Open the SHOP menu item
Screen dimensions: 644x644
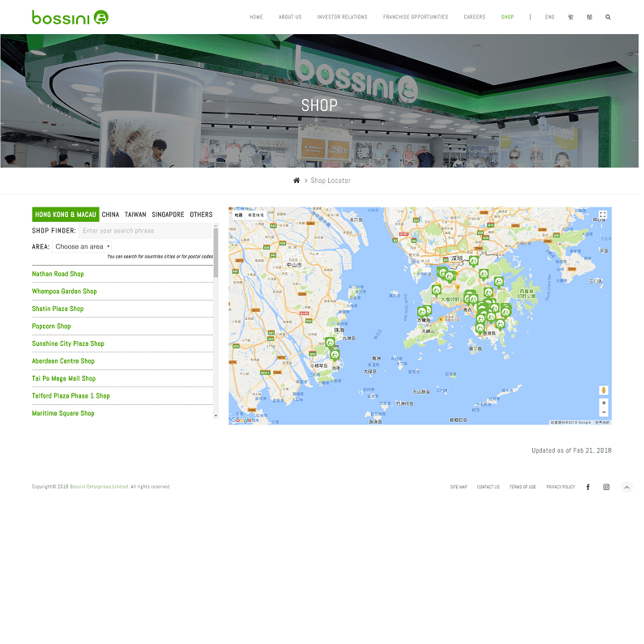[507, 17]
